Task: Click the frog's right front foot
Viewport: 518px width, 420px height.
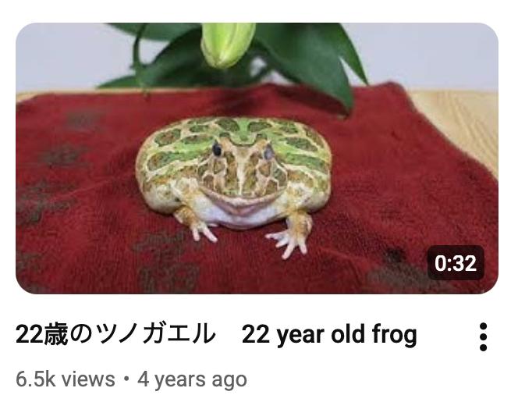Action: pos(292,235)
